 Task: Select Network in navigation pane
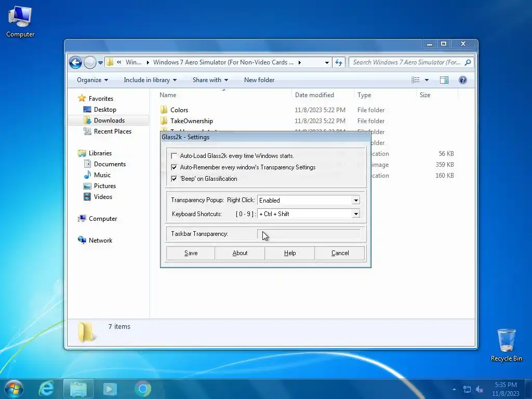[100, 241]
